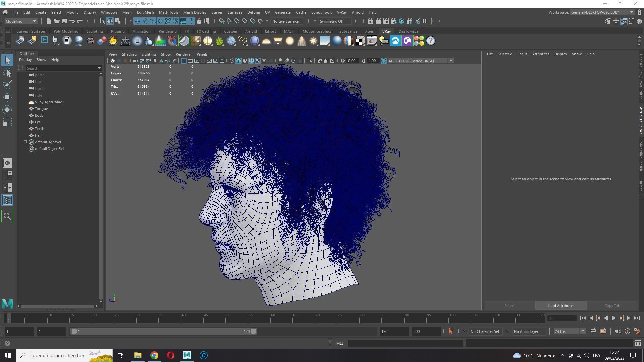Activate the Lasso select tool
644x362 pixels.
point(7,72)
